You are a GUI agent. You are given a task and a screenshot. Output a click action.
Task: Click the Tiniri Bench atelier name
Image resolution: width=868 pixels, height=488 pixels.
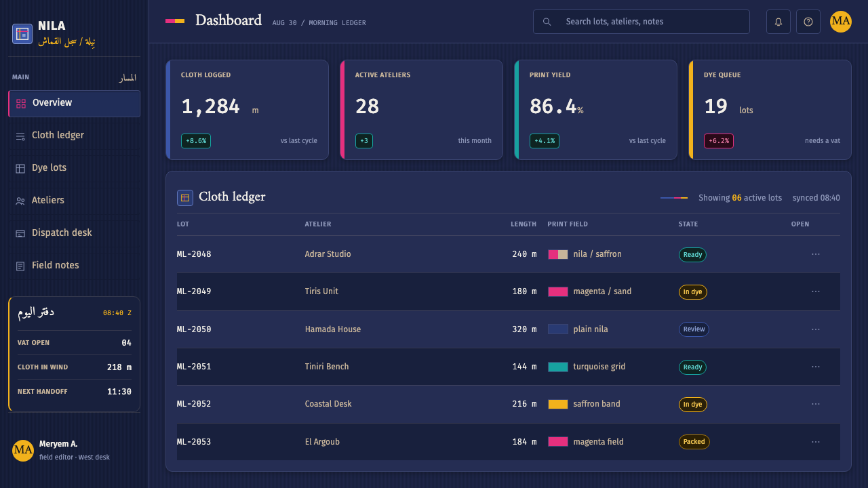point(327,367)
